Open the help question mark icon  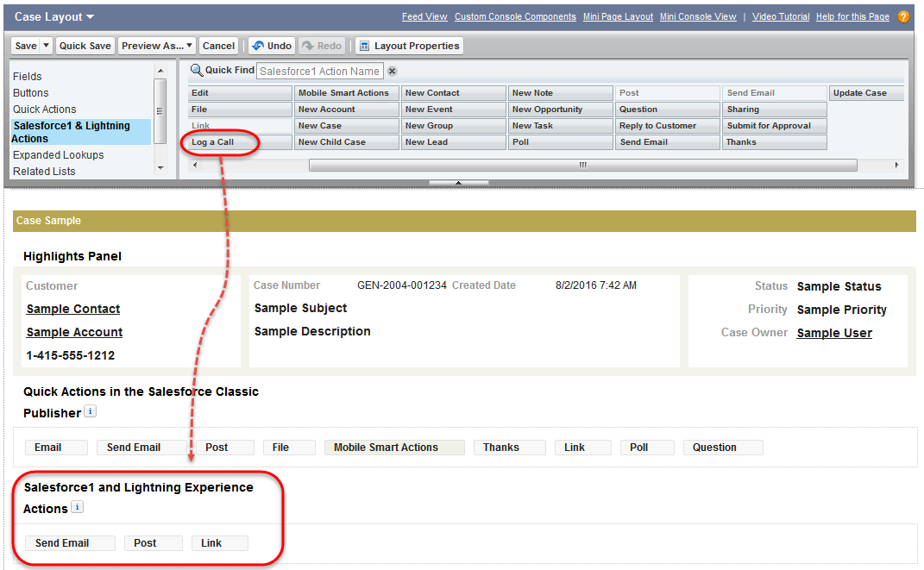coord(902,17)
